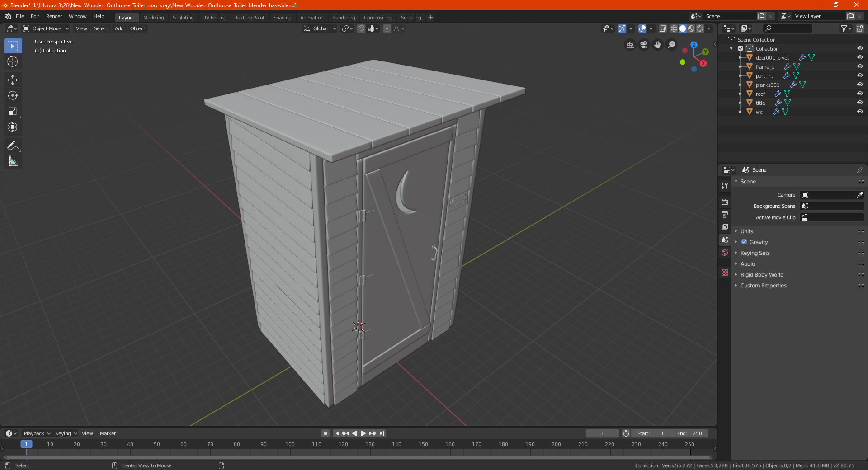Open the Render properties tab
868x470 pixels.
pyautogui.click(x=725, y=202)
